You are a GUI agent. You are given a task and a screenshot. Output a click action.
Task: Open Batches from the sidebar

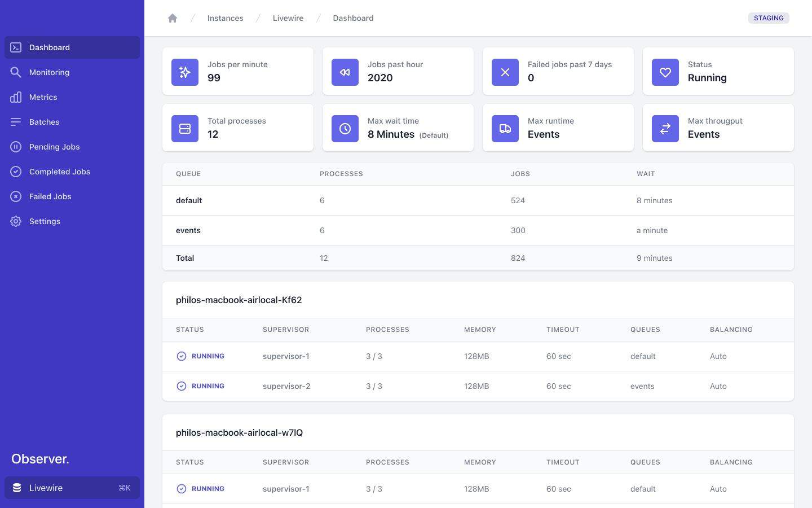(x=45, y=122)
